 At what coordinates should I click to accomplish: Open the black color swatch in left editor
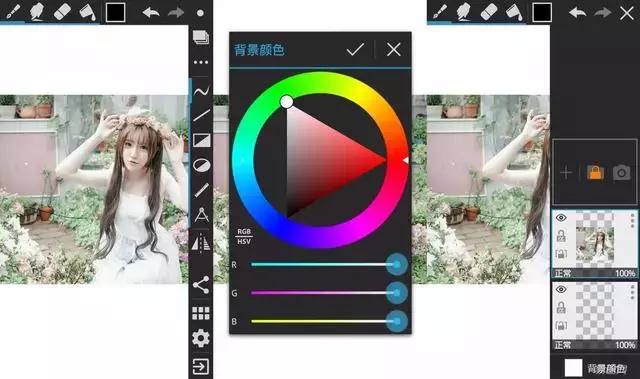point(116,12)
